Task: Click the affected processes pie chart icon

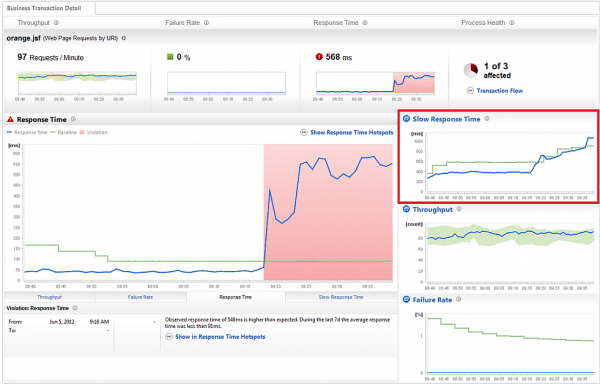Action: click(x=471, y=71)
